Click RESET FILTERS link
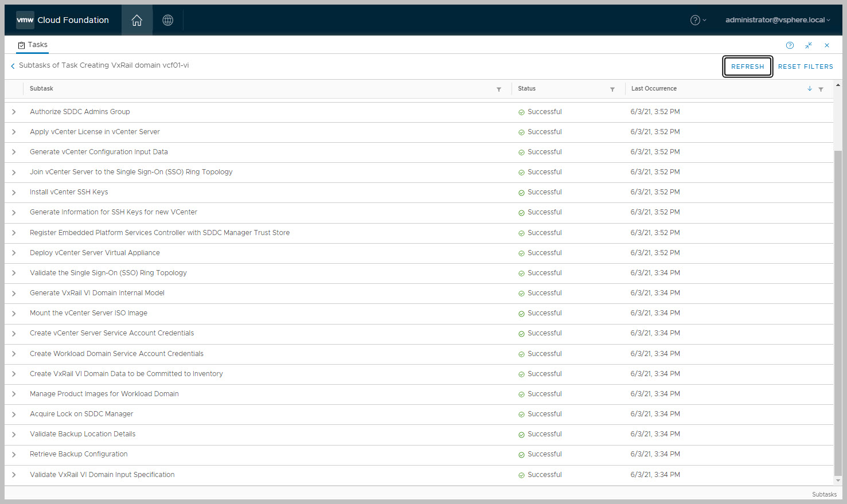Image resolution: width=847 pixels, height=504 pixels. [805, 67]
